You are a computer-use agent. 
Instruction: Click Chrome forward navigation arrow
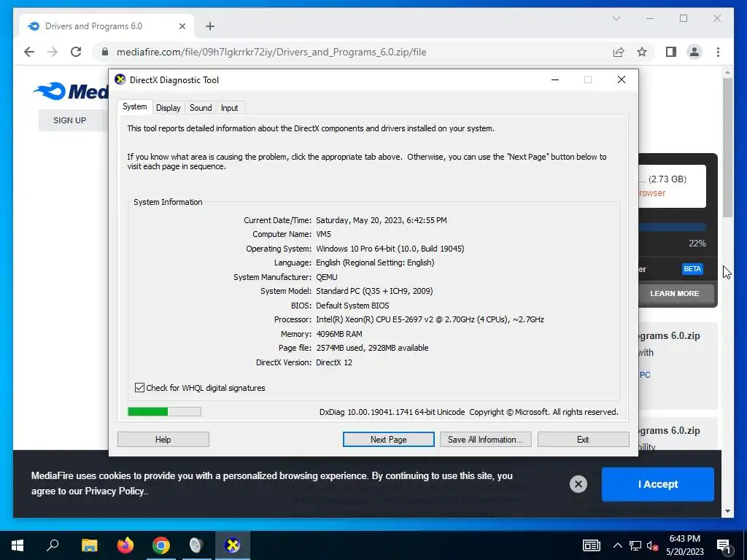pos(53,52)
